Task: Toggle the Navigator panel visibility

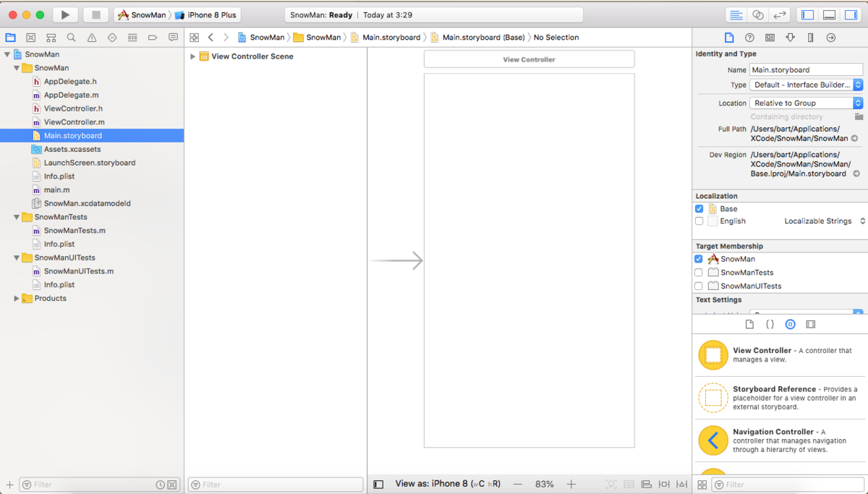Action: pos(808,14)
